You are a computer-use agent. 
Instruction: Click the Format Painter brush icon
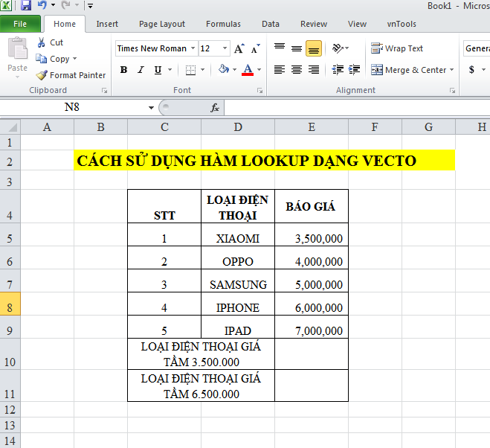(x=42, y=75)
